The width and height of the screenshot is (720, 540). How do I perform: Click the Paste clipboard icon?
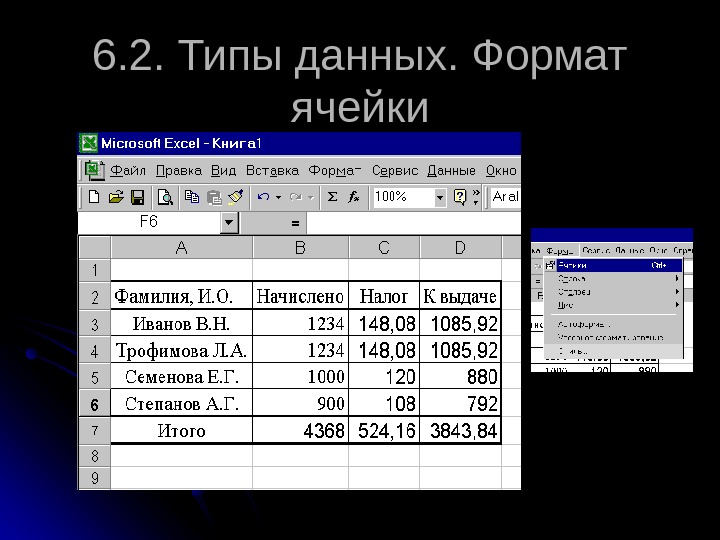[x=214, y=197]
